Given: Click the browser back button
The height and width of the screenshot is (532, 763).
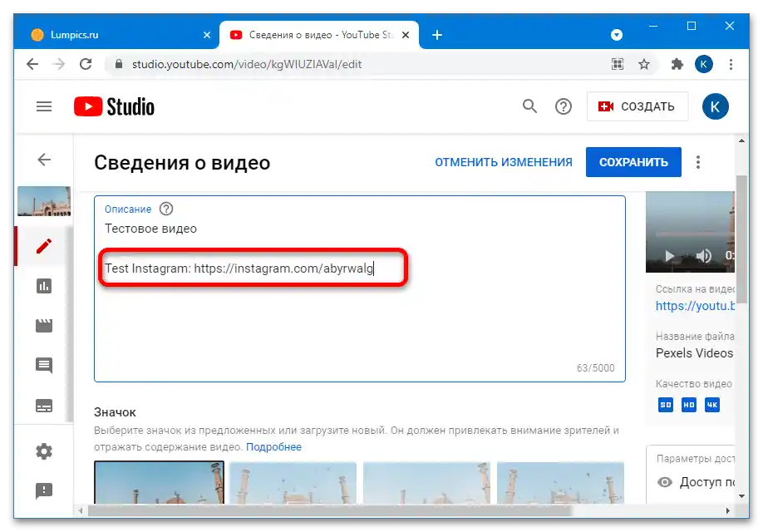Looking at the screenshot, I should click(x=32, y=64).
